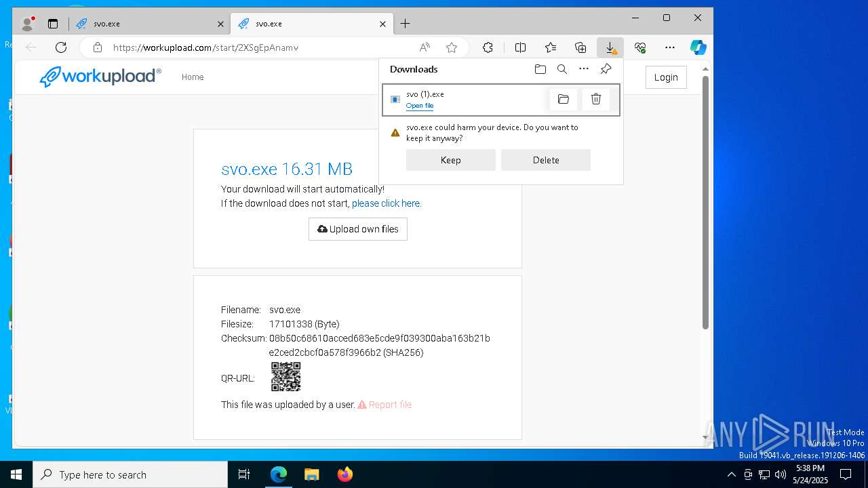868x488 pixels.
Task: Open the Windows Start menu
Action: click(x=16, y=474)
